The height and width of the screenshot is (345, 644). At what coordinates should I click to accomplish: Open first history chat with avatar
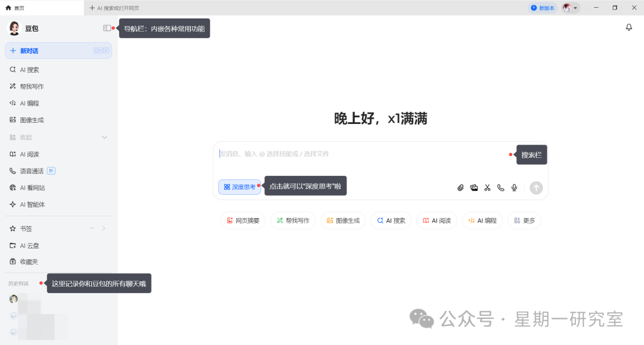pyautogui.click(x=14, y=299)
